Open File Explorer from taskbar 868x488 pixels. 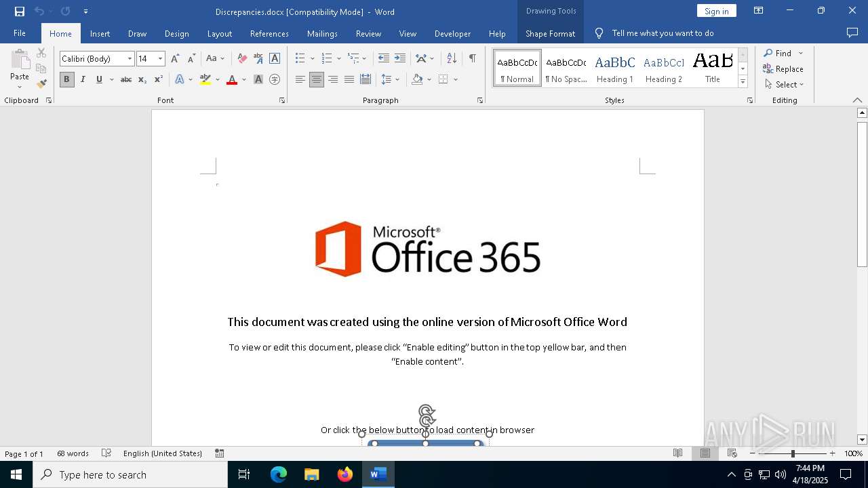312,474
